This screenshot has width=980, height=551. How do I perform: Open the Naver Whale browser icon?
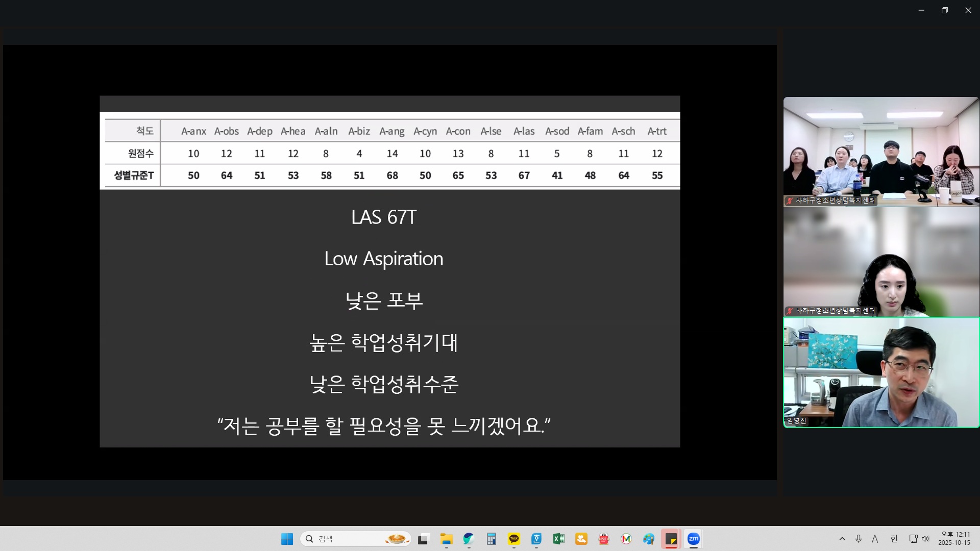[x=469, y=539]
